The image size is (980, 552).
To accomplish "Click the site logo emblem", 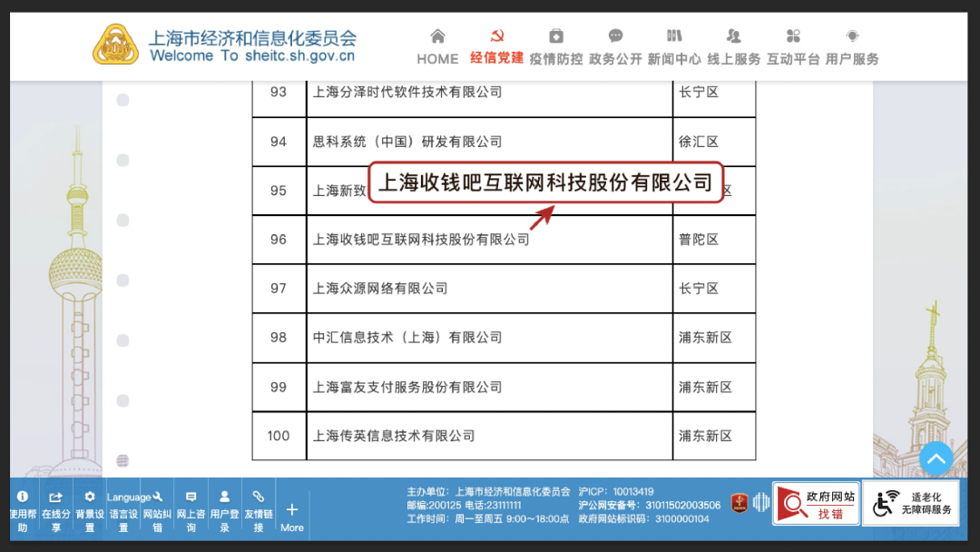I will (x=116, y=44).
